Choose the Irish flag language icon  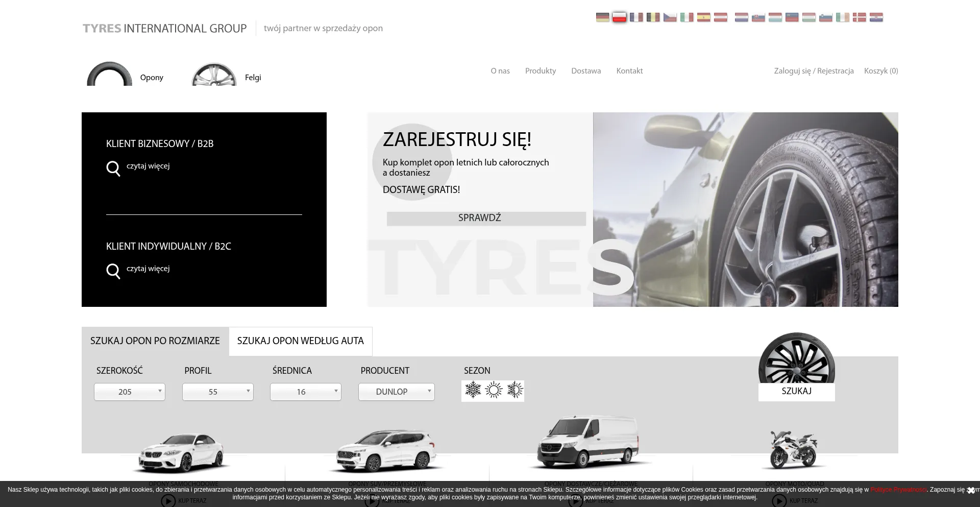pos(842,17)
